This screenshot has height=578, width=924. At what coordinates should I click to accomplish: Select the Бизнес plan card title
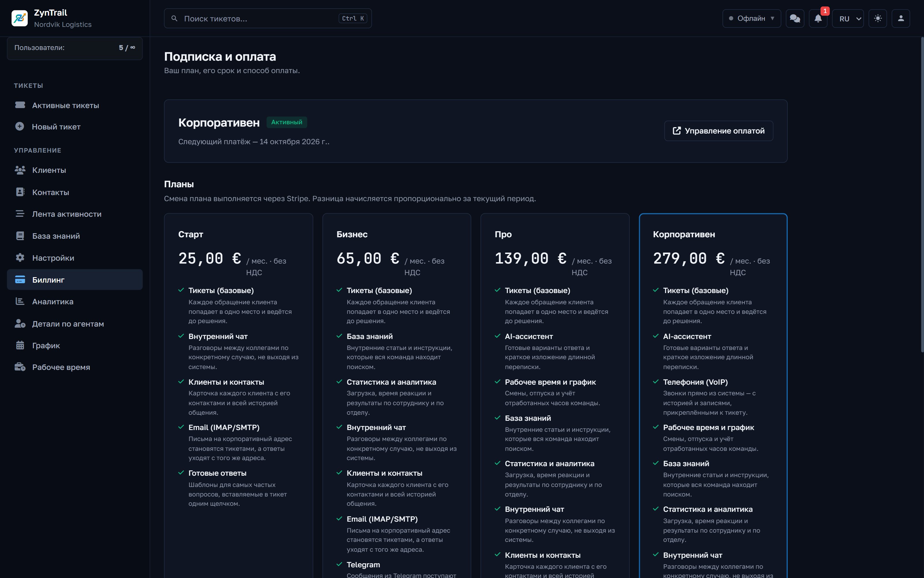point(352,234)
